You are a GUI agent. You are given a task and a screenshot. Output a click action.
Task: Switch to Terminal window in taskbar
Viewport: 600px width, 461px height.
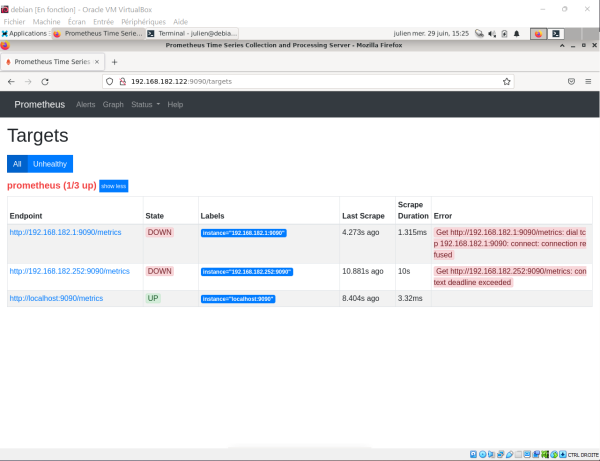point(192,34)
